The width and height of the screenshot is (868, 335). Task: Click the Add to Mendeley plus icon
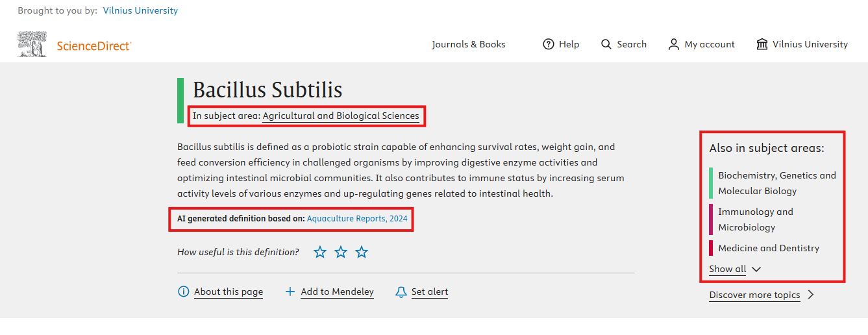click(290, 292)
